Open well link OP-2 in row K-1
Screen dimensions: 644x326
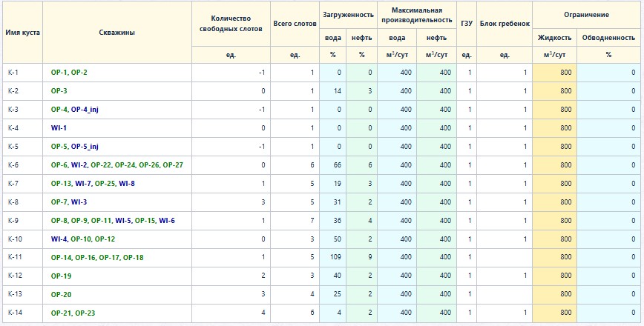pyautogui.click(x=79, y=73)
